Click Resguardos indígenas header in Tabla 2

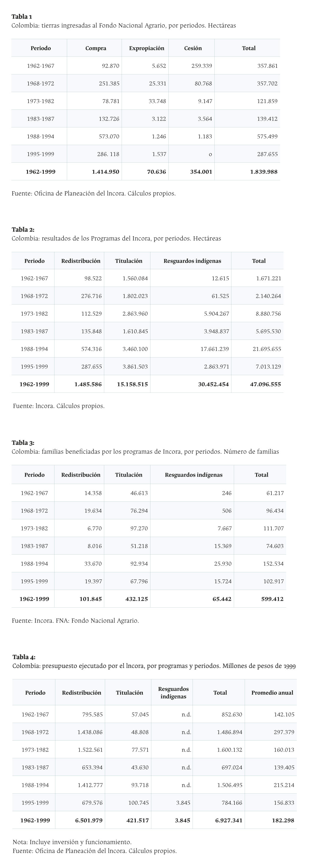192,261
